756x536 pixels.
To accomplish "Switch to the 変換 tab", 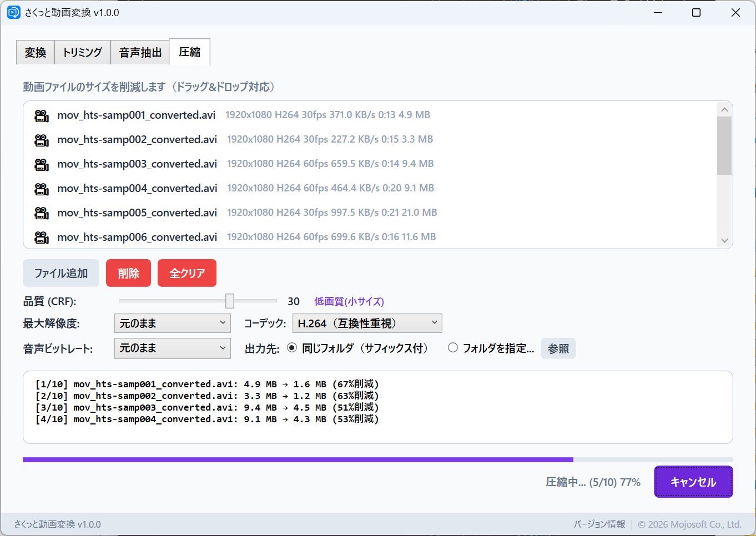I will pos(36,53).
